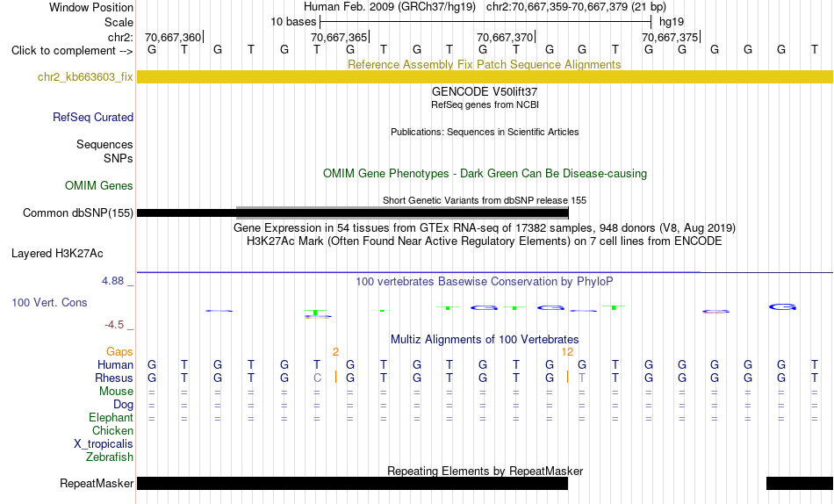This screenshot has height=504, width=834.
Task: Open the GTEx Gene Expression track title
Action: click(x=485, y=227)
